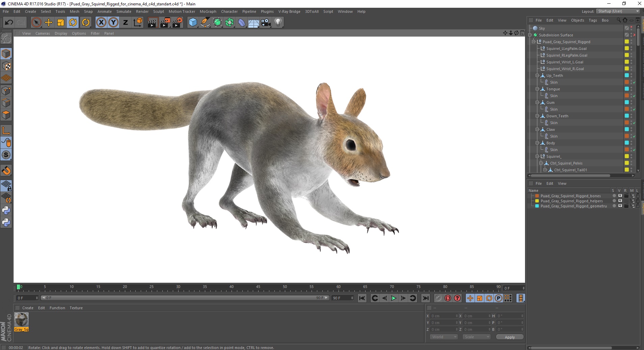This screenshot has height=350, width=644.
Task: Collapse the Tongue object
Action: point(537,89)
